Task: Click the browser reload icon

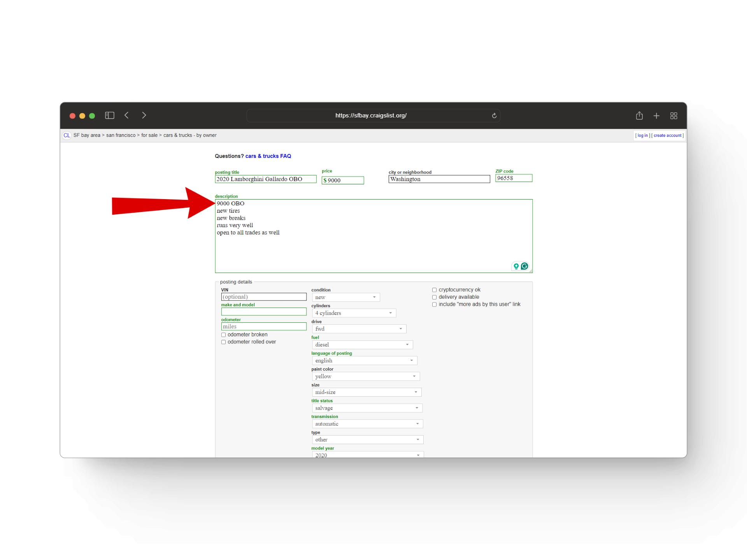Action: [494, 115]
